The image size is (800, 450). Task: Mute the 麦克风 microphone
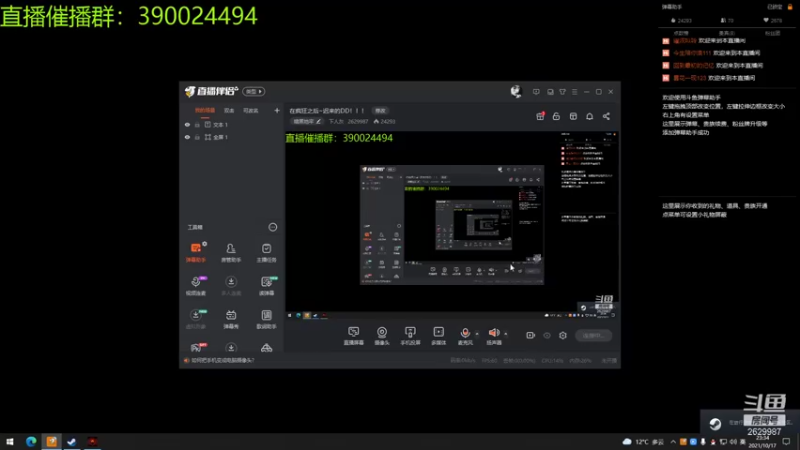465,336
